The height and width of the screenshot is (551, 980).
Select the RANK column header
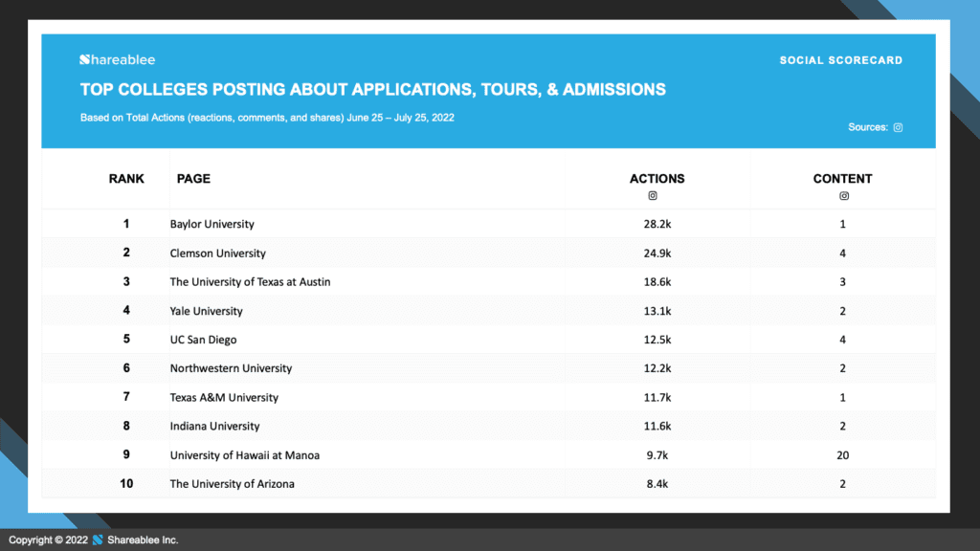[x=126, y=179]
